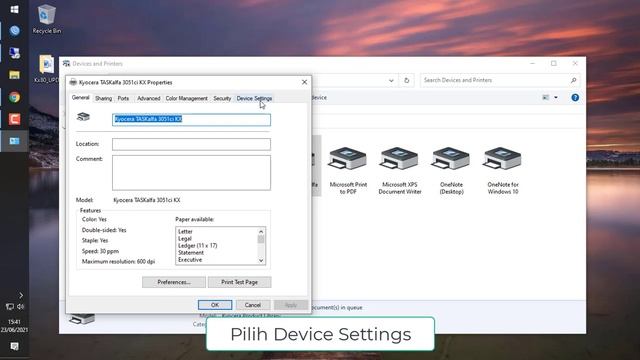This screenshot has width=640, height=360.
Task: Click the printer name input field
Action: tap(191, 120)
